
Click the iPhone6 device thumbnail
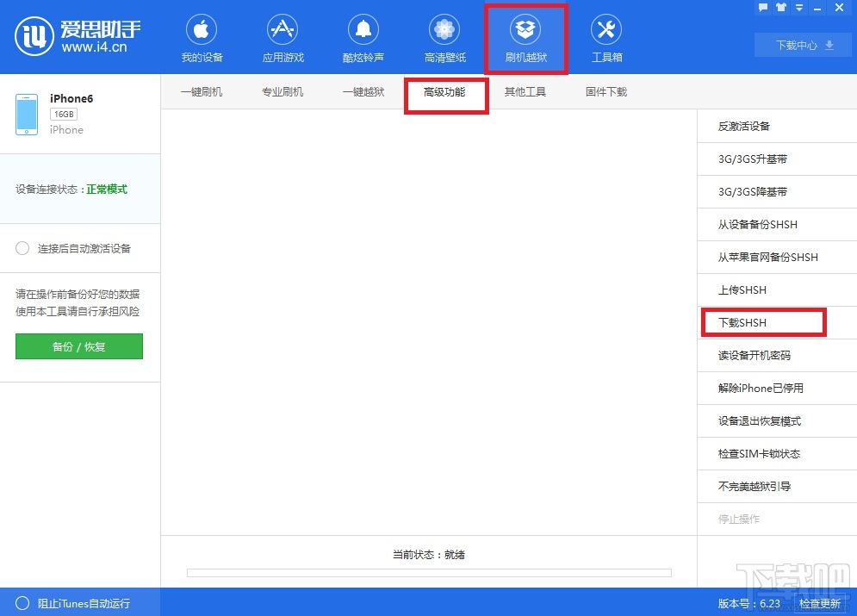click(x=27, y=112)
